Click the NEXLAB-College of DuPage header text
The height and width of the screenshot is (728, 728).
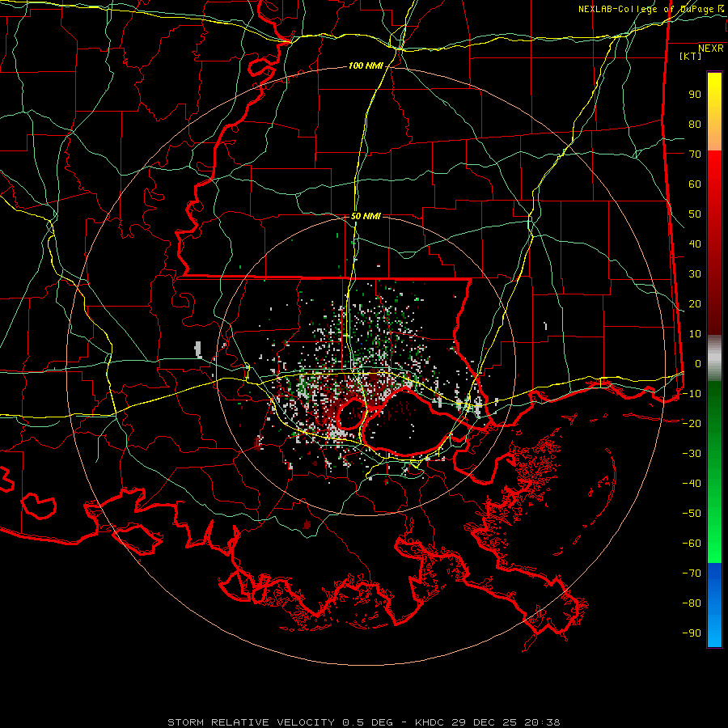click(650, 9)
